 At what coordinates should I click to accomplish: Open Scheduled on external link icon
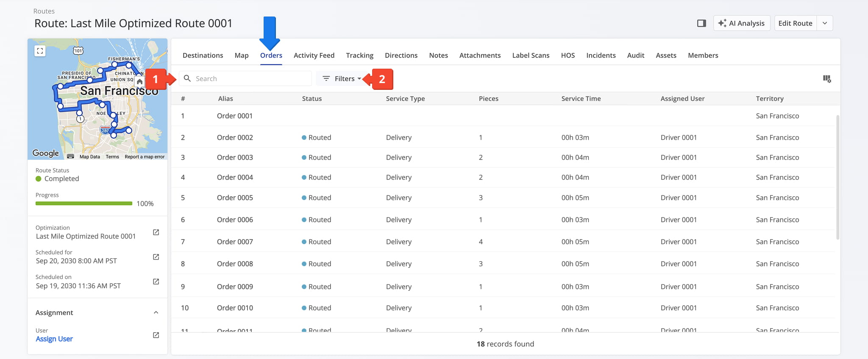pos(156,281)
